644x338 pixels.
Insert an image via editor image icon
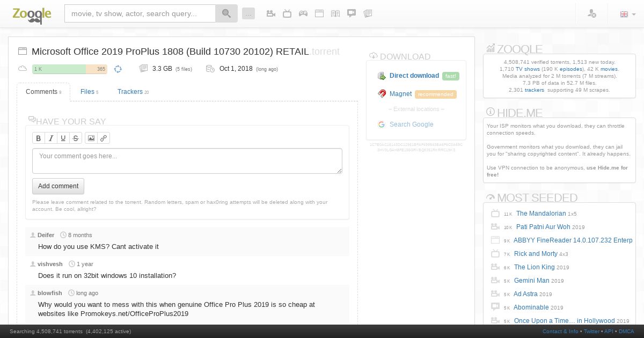point(91,138)
